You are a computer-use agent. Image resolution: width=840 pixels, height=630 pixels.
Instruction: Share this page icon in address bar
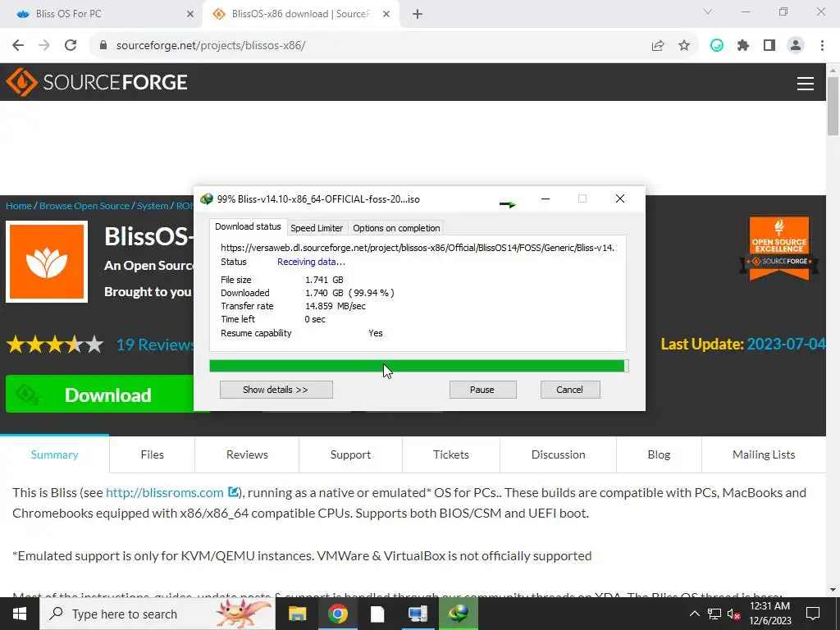coord(658,46)
